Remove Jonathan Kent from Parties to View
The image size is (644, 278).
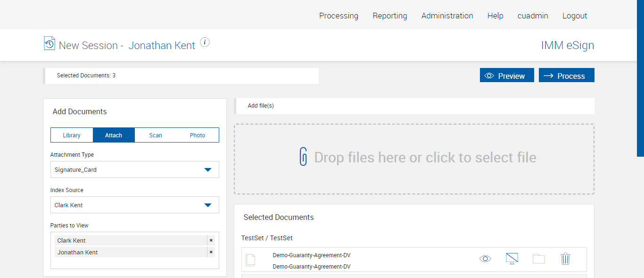[211, 252]
